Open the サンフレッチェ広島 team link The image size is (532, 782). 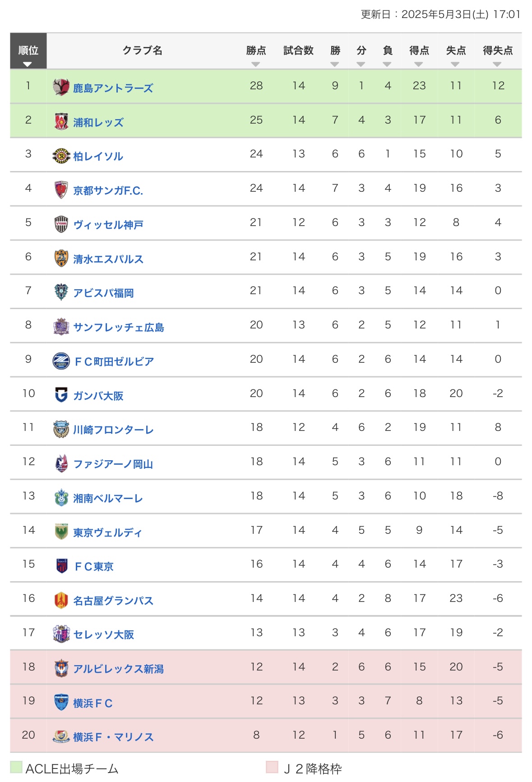coord(119,327)
